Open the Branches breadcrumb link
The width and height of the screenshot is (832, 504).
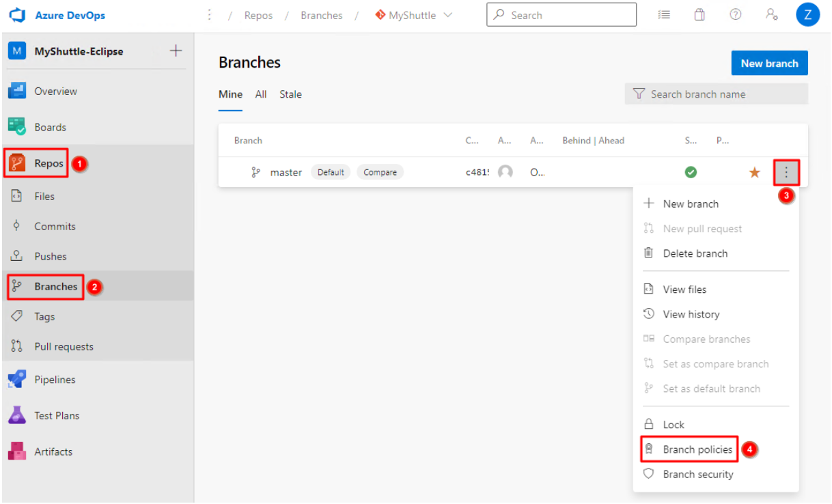321,15
